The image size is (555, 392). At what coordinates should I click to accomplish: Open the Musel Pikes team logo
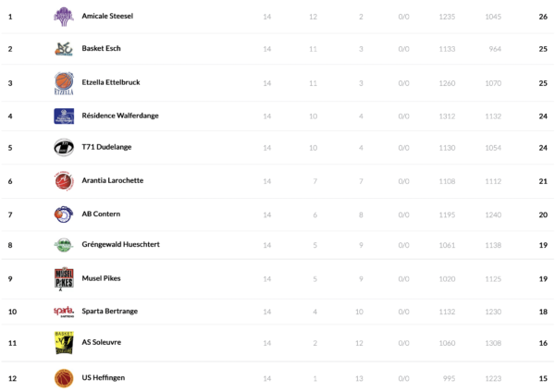pyautogui.click(x=64, y=278)
